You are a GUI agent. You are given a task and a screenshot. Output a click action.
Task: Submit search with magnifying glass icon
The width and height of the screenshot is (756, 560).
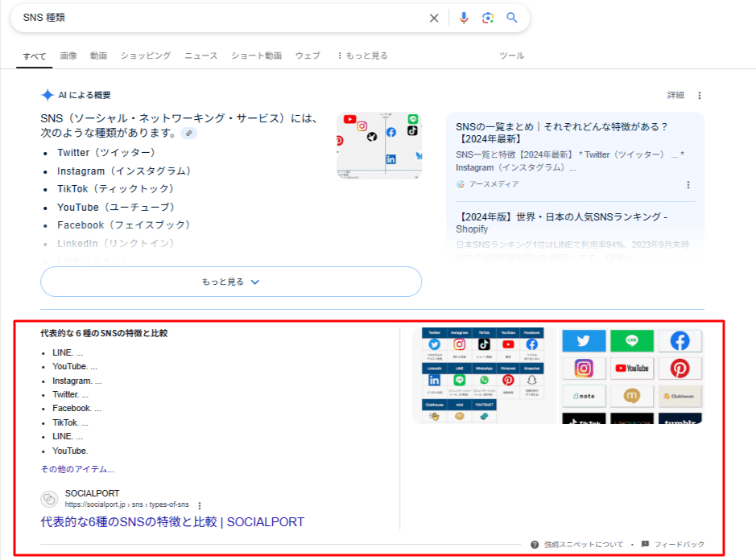(511, 18)
